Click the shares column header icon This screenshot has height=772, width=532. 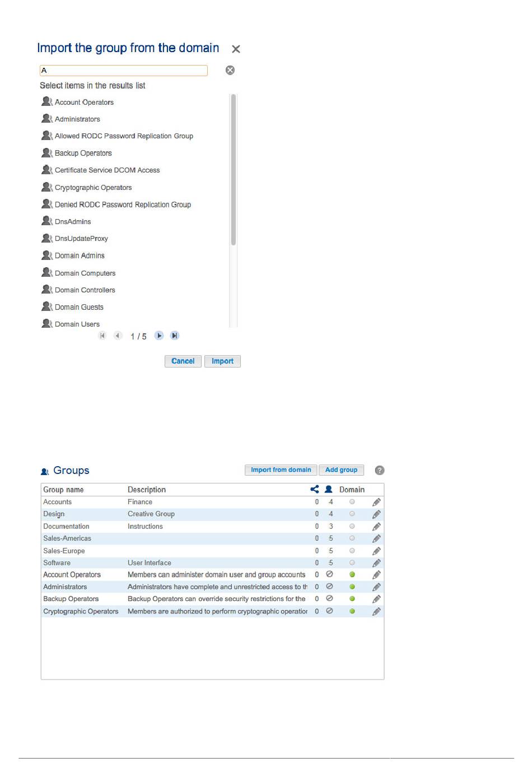pyautogui.click(x=315, y=489)
